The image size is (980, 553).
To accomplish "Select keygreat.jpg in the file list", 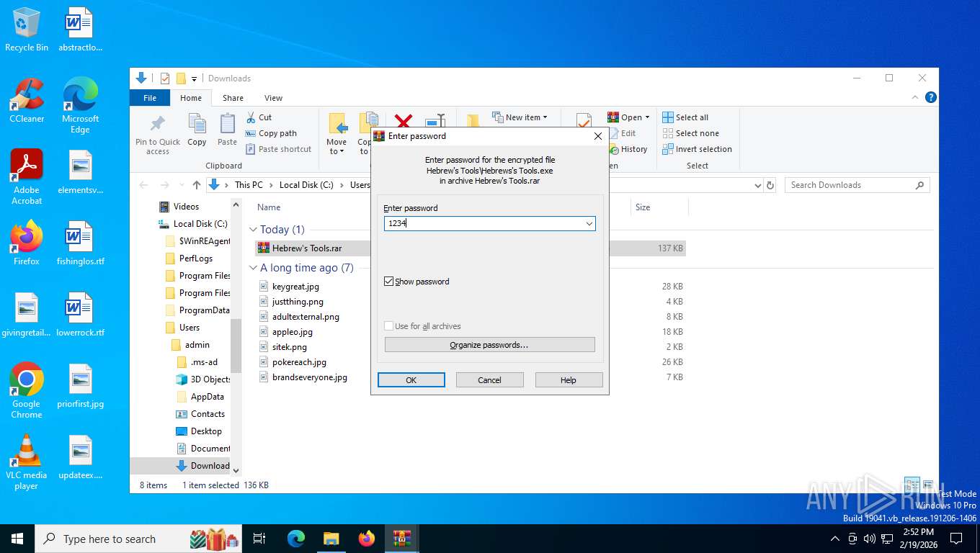I will tap(295, 287).
